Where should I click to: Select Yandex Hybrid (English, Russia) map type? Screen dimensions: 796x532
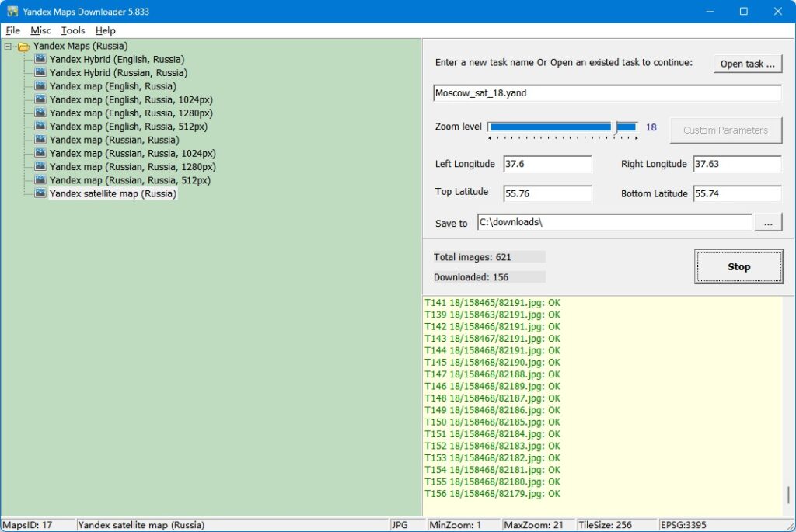tap(117, 59)
